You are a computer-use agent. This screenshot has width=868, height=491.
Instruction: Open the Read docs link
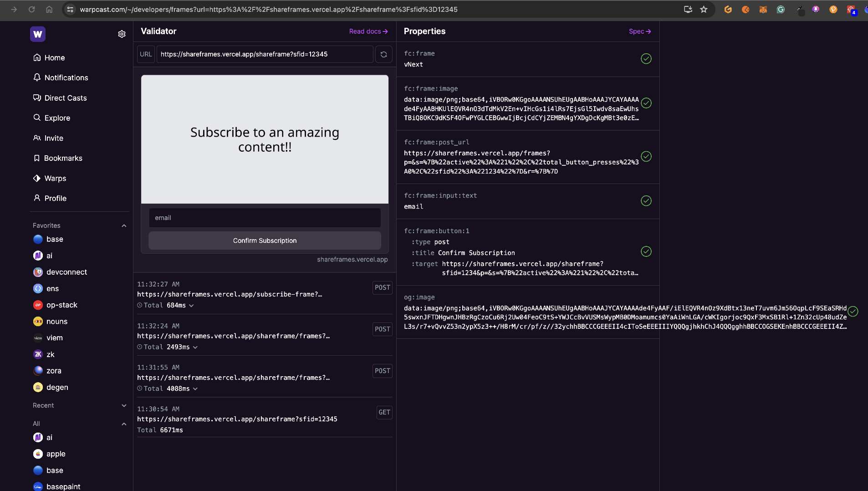pyautogui.click(x=368, y=31)
